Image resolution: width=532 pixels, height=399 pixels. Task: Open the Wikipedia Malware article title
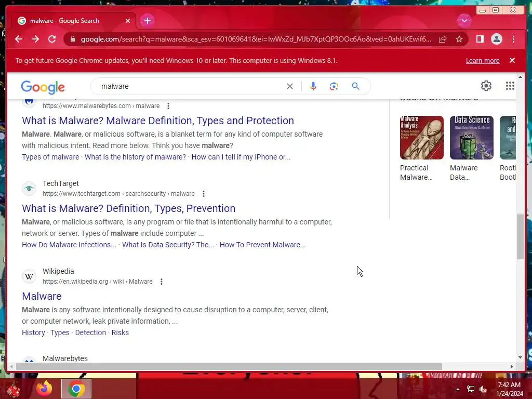(42, 296)
